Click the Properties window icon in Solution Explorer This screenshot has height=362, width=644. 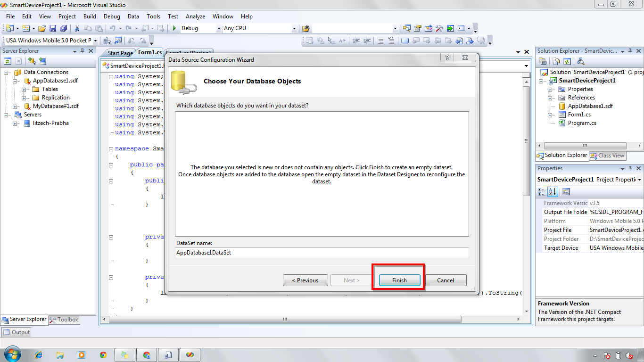pyautogui.click(x=543, y=61)
